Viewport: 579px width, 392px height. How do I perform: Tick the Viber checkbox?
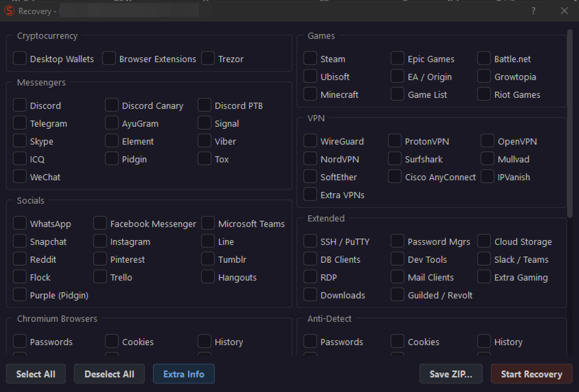pyautogui.click(x=204, y=141)
